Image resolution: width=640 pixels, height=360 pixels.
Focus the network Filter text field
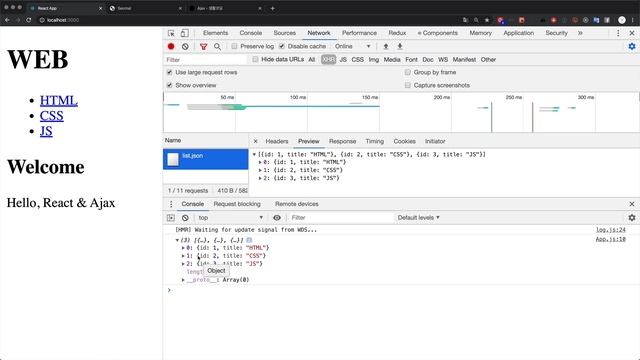pos(205,60)
